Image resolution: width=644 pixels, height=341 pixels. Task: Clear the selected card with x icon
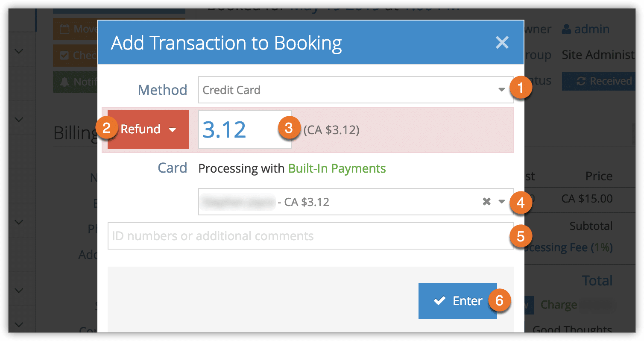click(x=486, y=202)
